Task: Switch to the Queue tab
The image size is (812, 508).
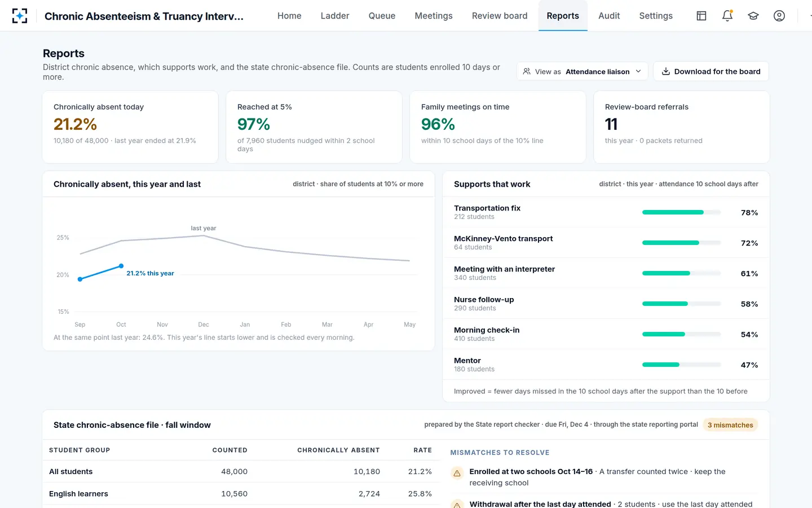Action: tap(382, 16)
